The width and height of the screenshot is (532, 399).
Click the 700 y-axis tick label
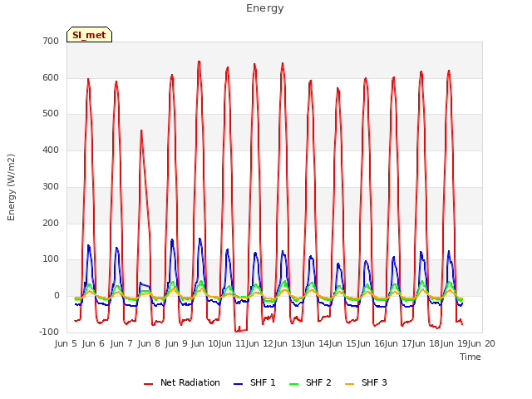pyautogui.click(x=51, y=41)
